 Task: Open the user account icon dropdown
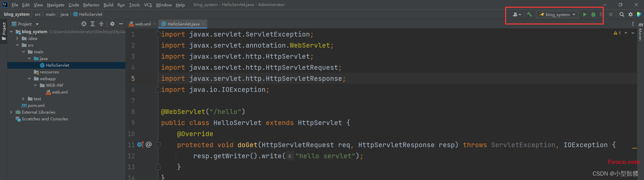[517, 14]
